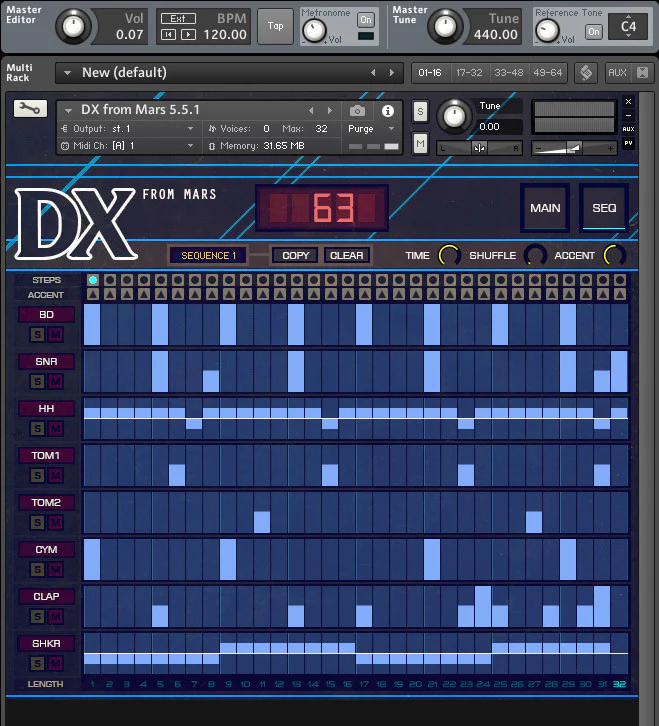Change the Reference Tone note C4
Viewport: 659px width, 726px height.
pyautogui.click(x=628, y=27)
